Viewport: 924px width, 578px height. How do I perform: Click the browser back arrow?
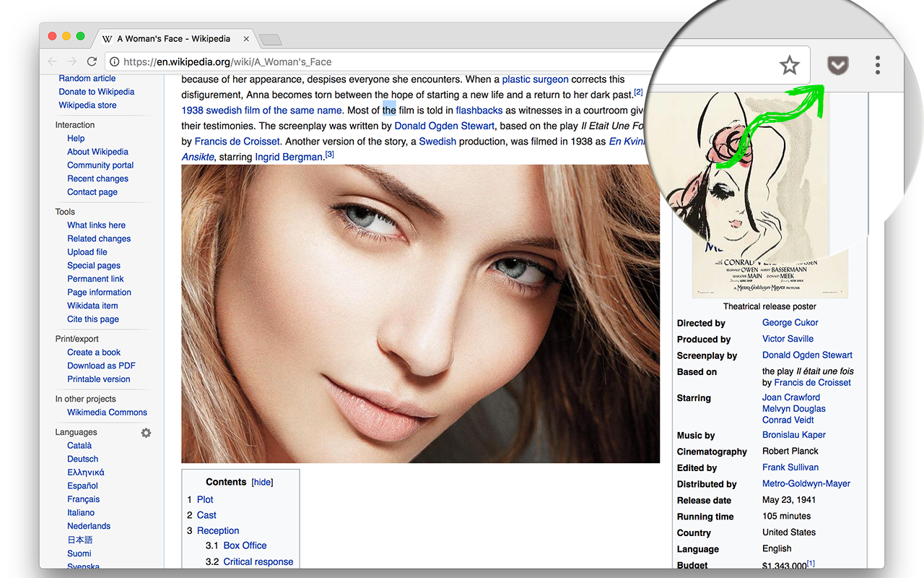click(52, 61)
